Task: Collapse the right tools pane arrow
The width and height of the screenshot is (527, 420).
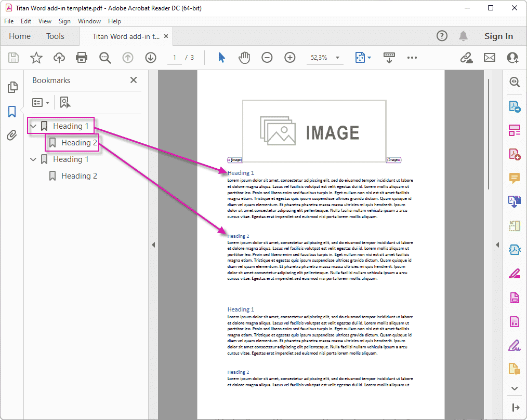Action: (x=497, y=245)
